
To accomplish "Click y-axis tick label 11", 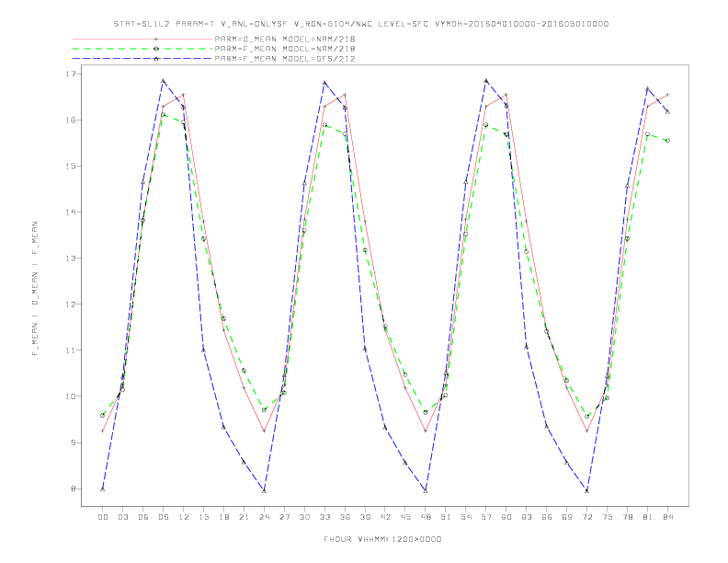I will click(71, 350).
